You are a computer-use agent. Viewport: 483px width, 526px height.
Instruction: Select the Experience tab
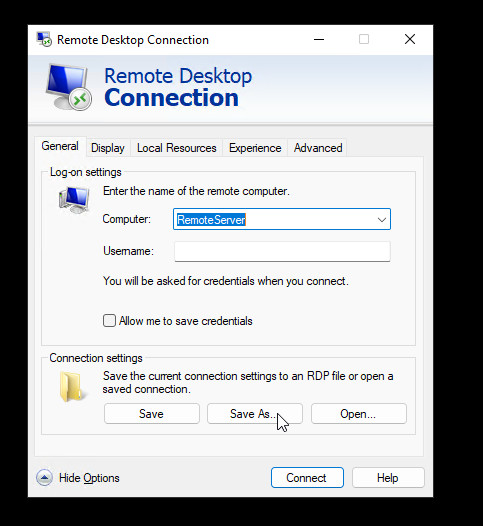click(x=255, y=148)
